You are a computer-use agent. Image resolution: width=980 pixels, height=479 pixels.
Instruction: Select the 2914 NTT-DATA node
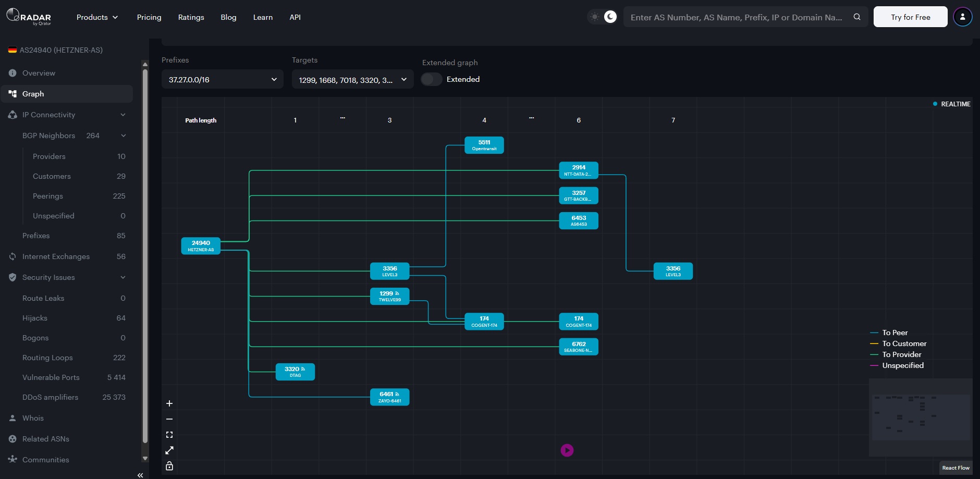click(x=579, y=170)
